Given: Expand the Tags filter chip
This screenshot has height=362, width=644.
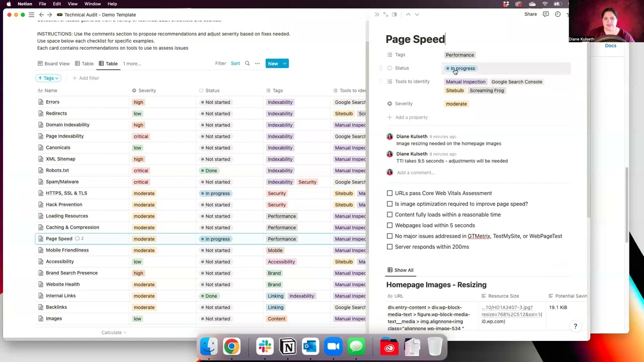Looking at the screenshot, I should (48, 78).
